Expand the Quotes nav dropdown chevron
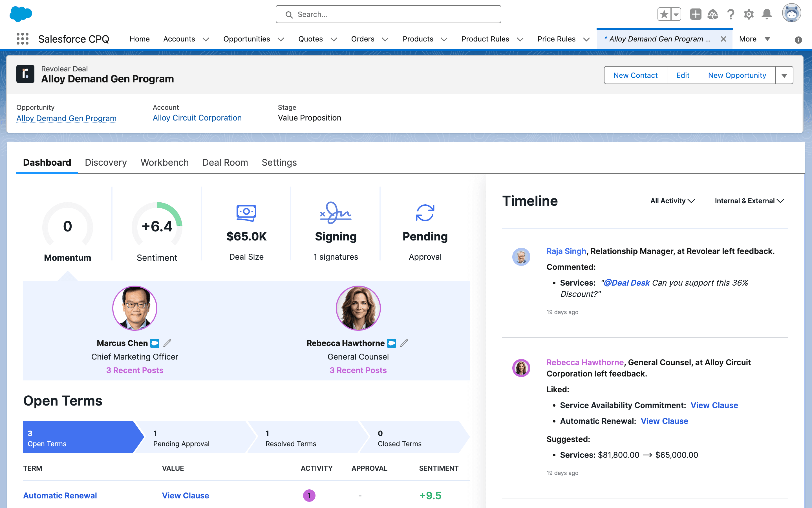812x508 pixels. click(x=334, y=39)
